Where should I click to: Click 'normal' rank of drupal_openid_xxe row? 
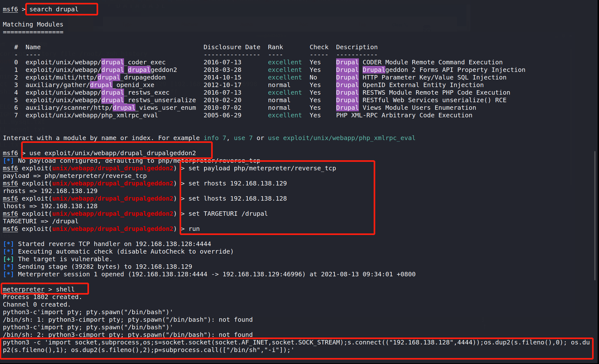[279, 85]
